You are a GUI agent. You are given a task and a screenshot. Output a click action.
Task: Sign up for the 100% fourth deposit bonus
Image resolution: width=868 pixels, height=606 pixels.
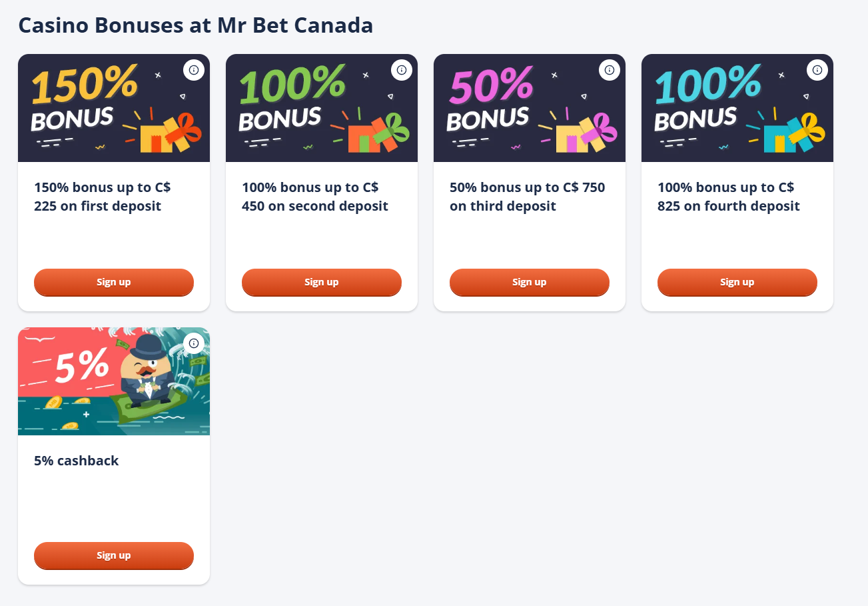tap(737, 282)
